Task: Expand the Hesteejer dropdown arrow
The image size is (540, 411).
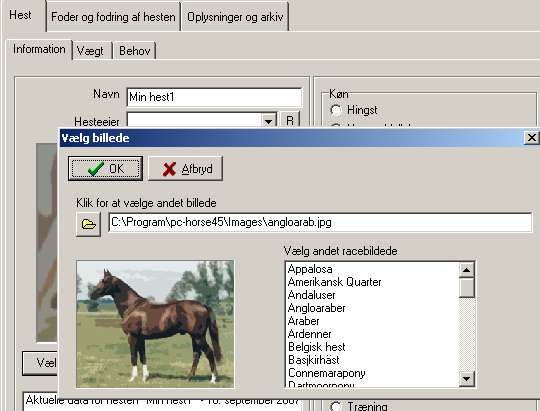Action: [269, 121]
